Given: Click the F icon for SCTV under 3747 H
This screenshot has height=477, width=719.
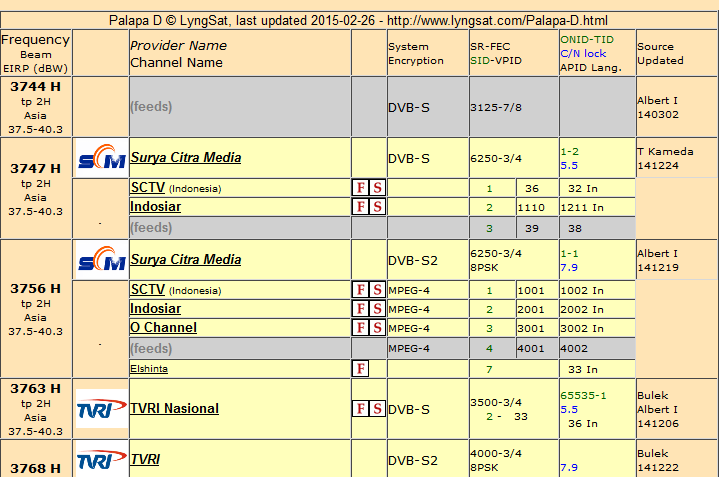Looking at the screenshot, I should click(361, 188).
